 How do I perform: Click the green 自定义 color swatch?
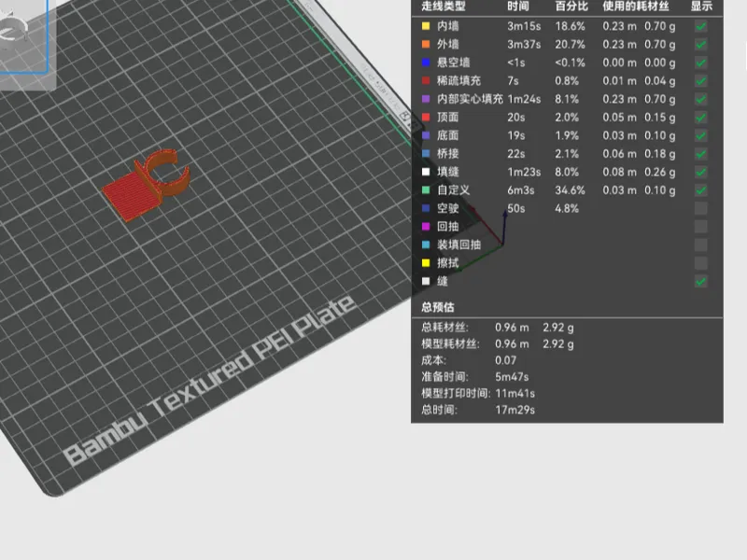pos(426,190)
